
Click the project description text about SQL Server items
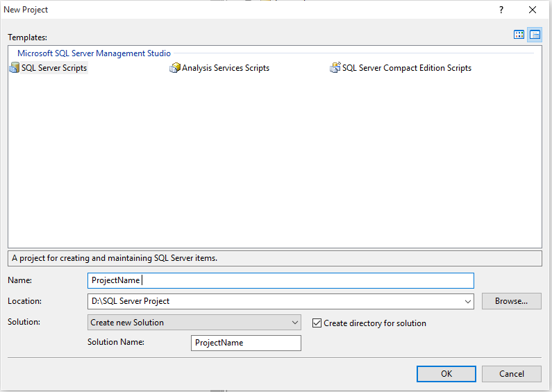pos(115,258)
